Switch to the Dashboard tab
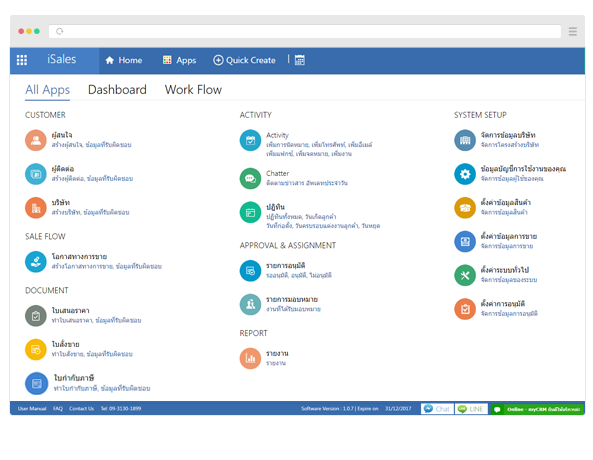 click(x=117, y=90)
